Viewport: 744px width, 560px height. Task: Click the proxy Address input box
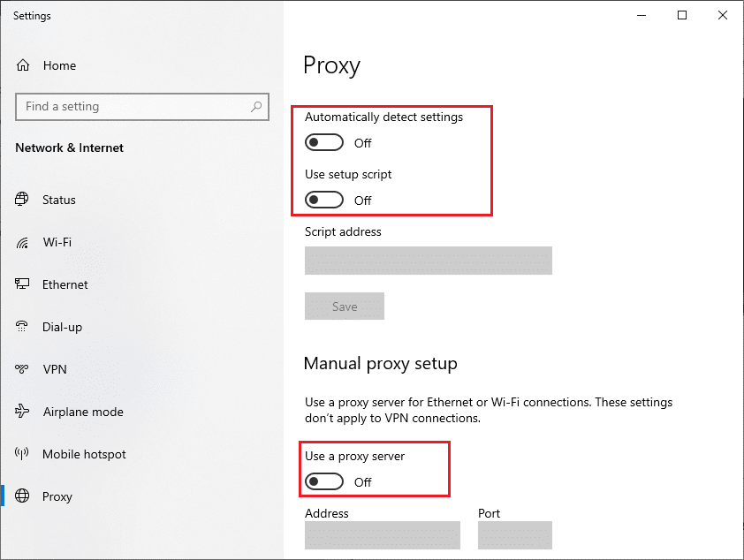point(382,535)
